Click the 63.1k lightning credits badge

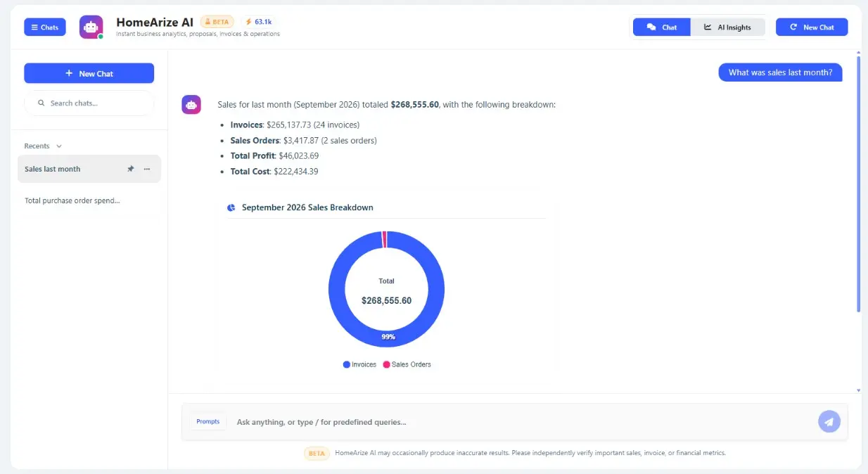coord(258,22)
